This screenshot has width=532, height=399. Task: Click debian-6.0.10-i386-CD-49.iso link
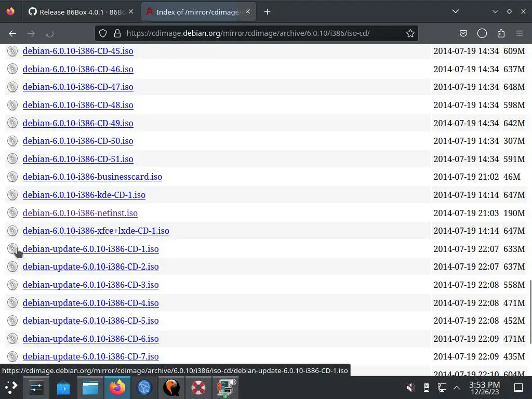pyautogui.click(x=78, y=123)
